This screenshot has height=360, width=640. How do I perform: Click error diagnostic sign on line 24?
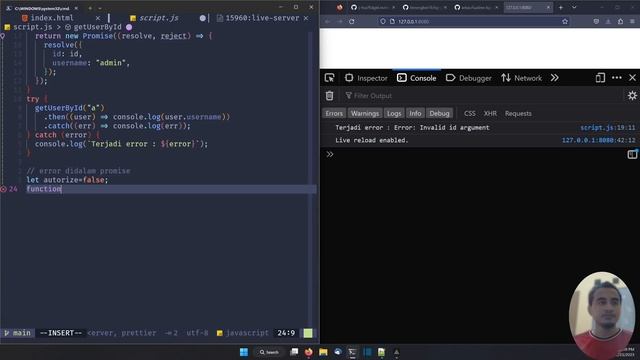pyautogui.click(x=3, y=189)
